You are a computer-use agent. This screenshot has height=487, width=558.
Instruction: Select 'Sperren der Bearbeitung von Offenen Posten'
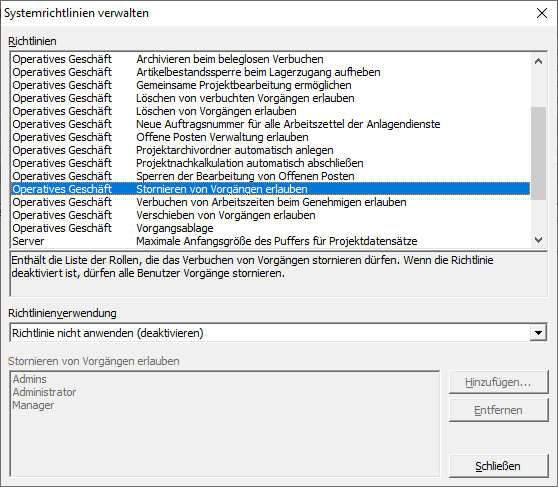(270, 176)
